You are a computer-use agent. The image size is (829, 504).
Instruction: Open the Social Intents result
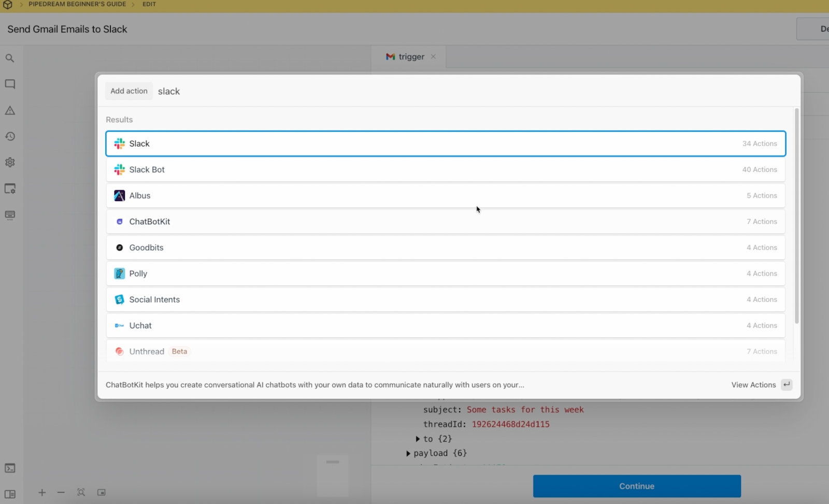[x=446, y=299]
